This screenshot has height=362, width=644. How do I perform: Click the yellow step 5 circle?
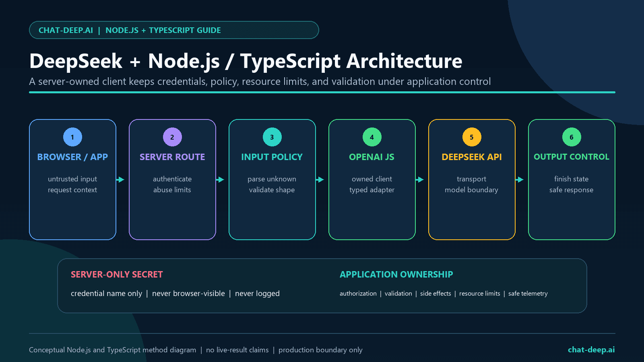click(x=472, y=137)
